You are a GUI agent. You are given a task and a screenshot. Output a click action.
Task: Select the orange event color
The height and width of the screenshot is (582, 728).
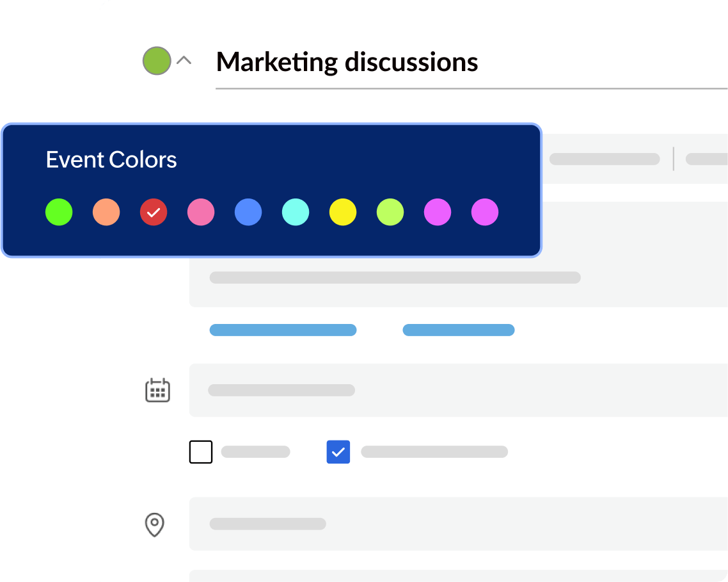pos(106,212)
